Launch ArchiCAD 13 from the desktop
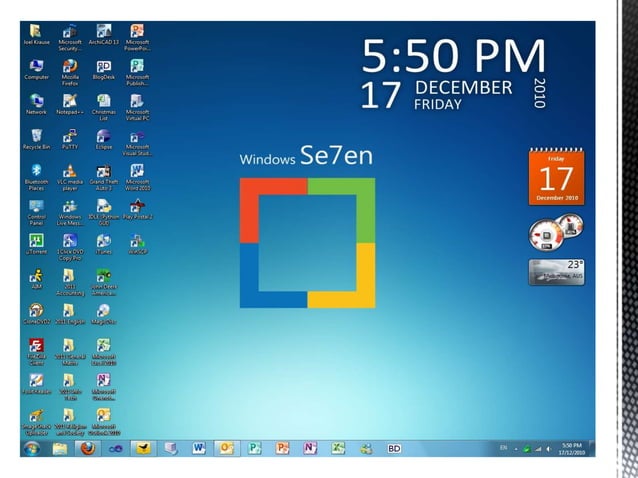This screenshot has width=638, height=478. coord(104,35)
